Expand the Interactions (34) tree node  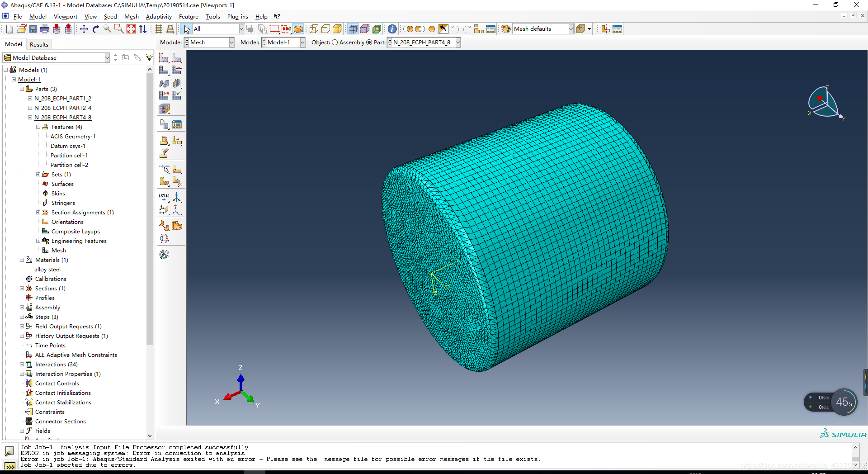point(22,365)
